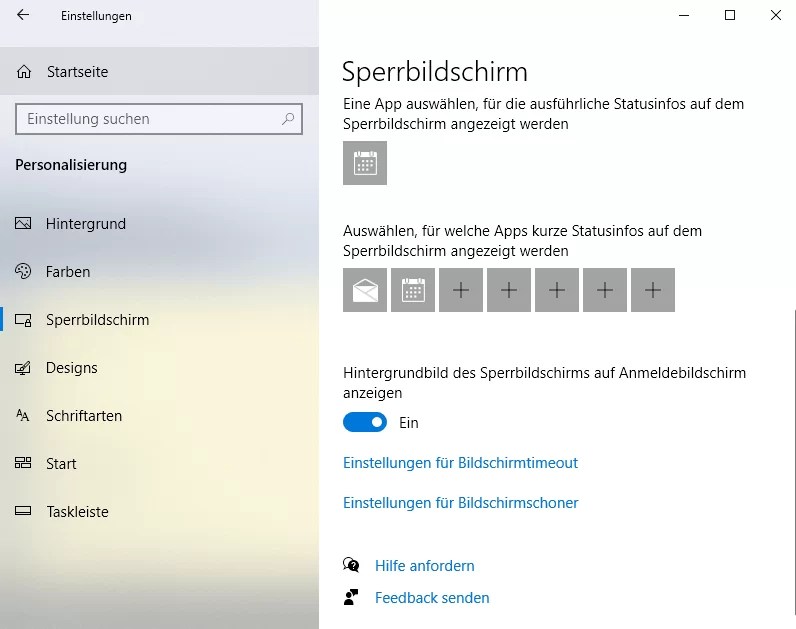Add an app using the fourth plus tile
Image resolution: width=796 pixels, height=629 pixels.
tap(605, 290)
